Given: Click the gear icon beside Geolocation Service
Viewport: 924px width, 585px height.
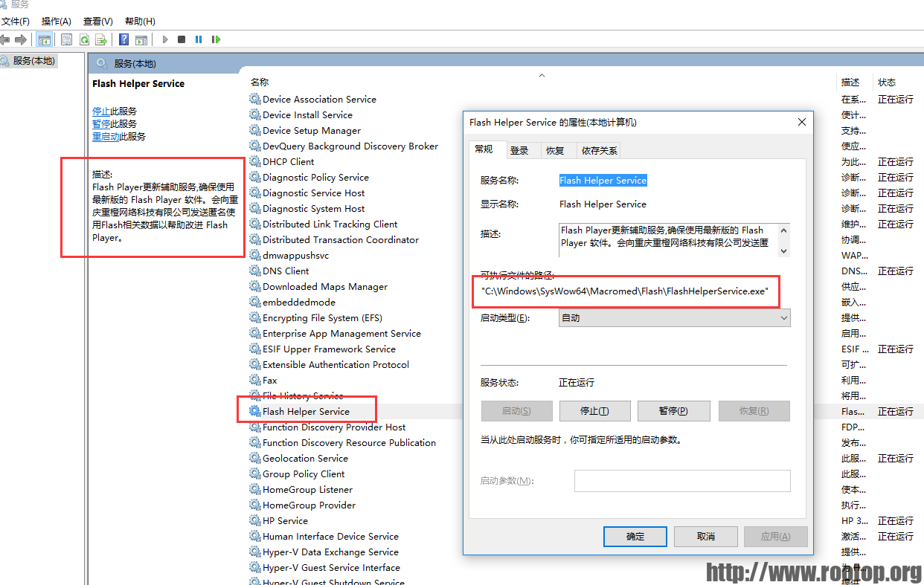Looking at the screenshot, I should [x=255, y=458].
